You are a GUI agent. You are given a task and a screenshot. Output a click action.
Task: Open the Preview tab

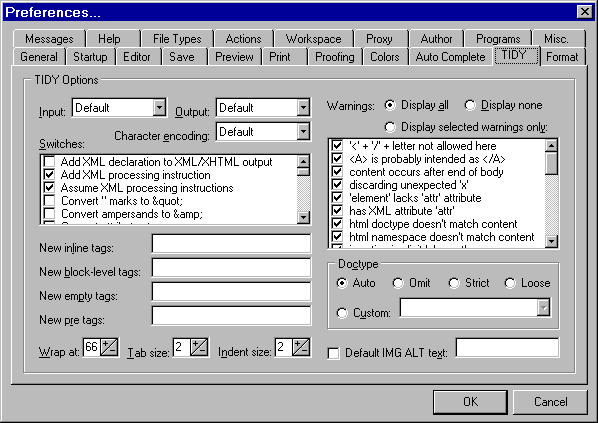[234, 57]
